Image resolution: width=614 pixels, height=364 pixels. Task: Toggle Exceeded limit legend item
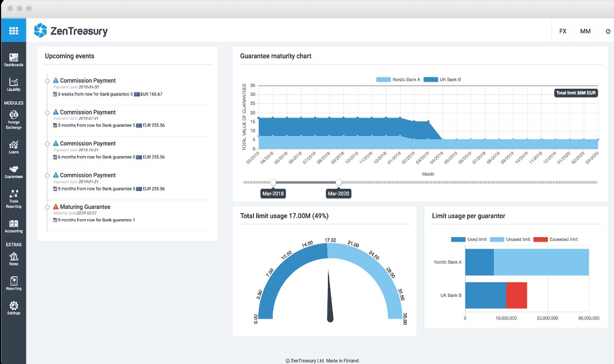tap(555, 239)
